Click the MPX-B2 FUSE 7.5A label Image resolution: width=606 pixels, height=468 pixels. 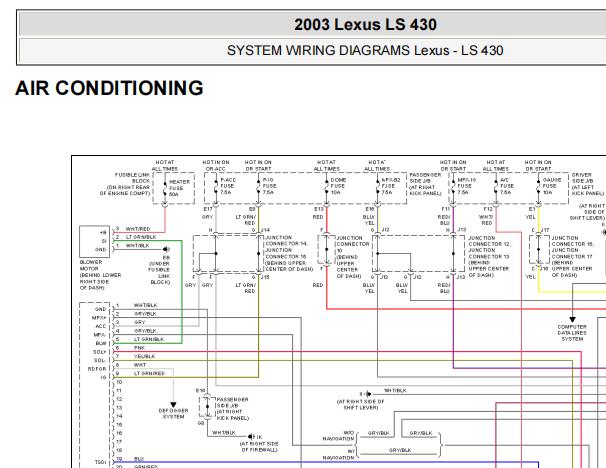click(x=391, y=186)
